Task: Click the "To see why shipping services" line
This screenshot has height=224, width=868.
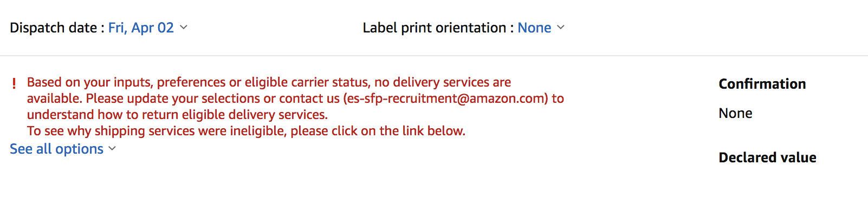Action: click(x=246, y=131)
